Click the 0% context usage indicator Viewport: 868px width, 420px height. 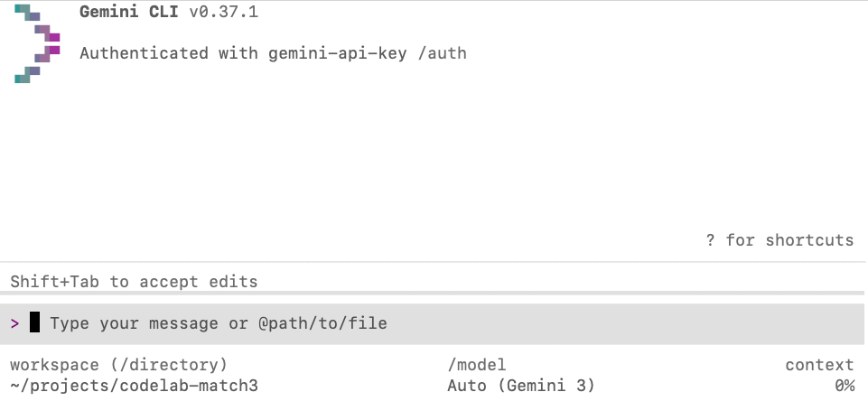844,386
